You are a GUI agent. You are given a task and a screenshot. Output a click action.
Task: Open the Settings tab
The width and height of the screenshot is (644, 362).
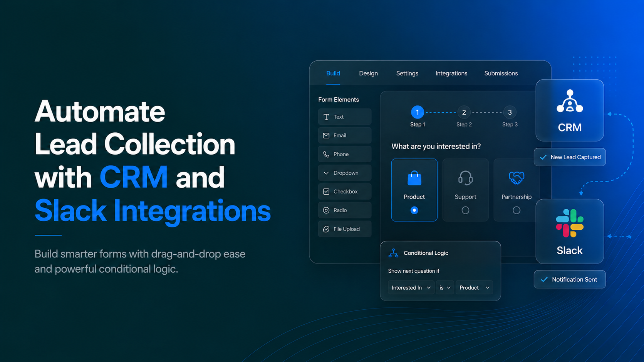407,73
